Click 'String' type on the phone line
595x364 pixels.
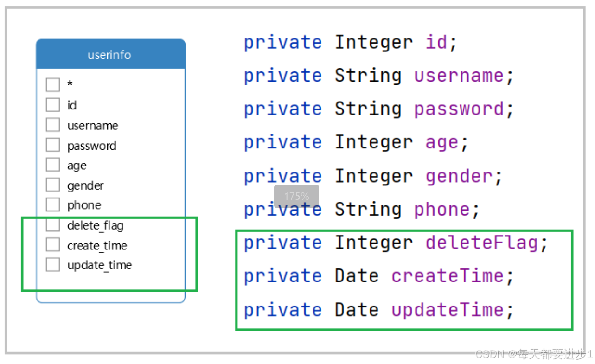coord(368,210)
